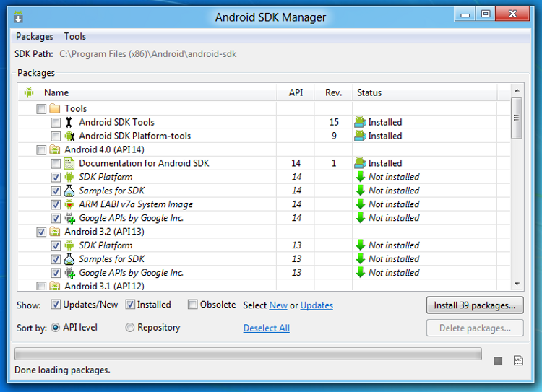Click the API 14 Samples for SDK flask icon

click(69, 191)
